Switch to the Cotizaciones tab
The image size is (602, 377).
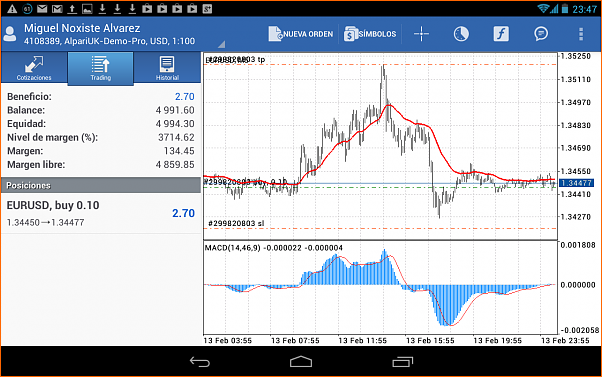tap(34, 68)
